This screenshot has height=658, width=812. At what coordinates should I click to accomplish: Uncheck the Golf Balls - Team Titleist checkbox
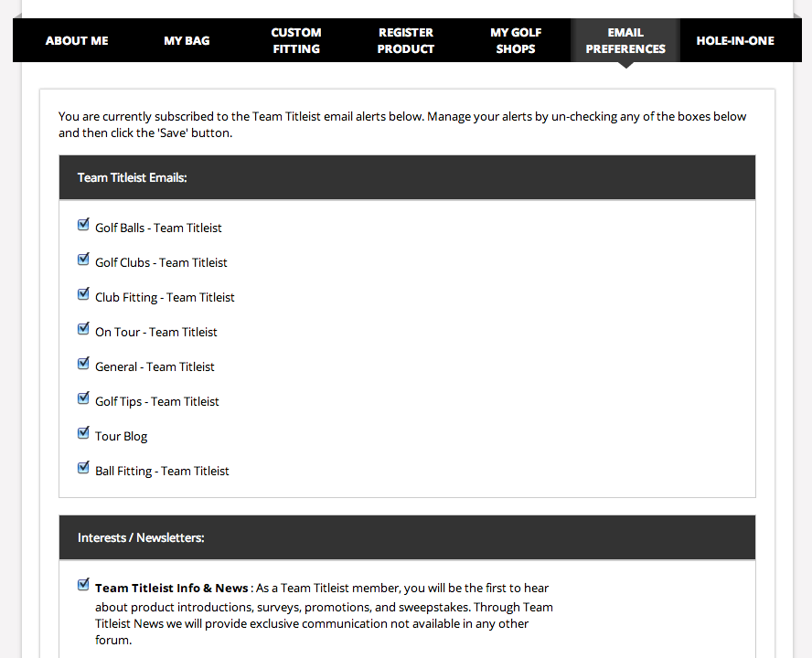83,225
